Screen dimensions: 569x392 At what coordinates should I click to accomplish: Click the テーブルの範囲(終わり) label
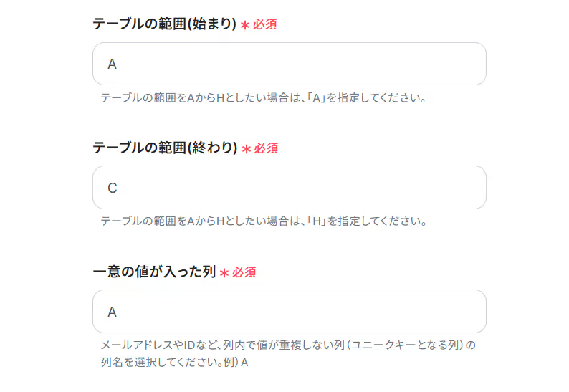(165, 148)
